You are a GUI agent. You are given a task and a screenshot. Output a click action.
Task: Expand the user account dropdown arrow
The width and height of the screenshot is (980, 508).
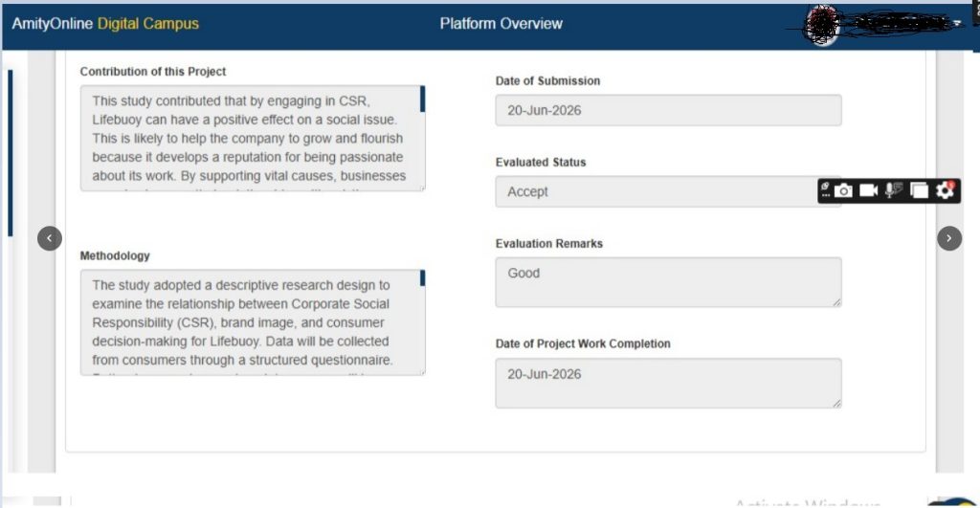point(957,24)
